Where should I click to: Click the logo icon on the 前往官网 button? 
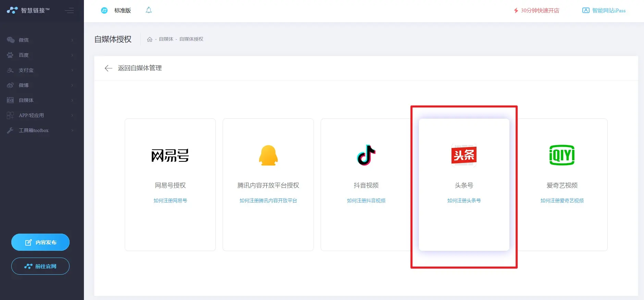point(28,266)
